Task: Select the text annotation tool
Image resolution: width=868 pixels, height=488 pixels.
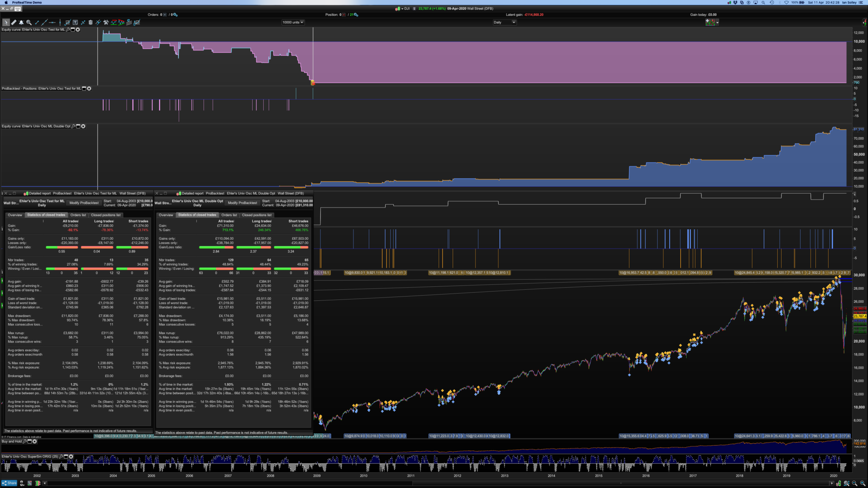Action: coord(75,22)
